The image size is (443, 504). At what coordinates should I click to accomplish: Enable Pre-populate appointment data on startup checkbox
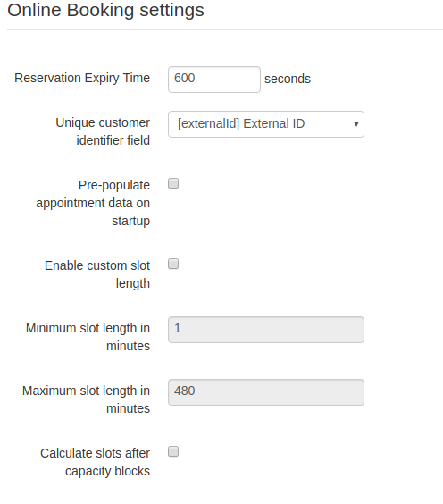coord(173,183)
